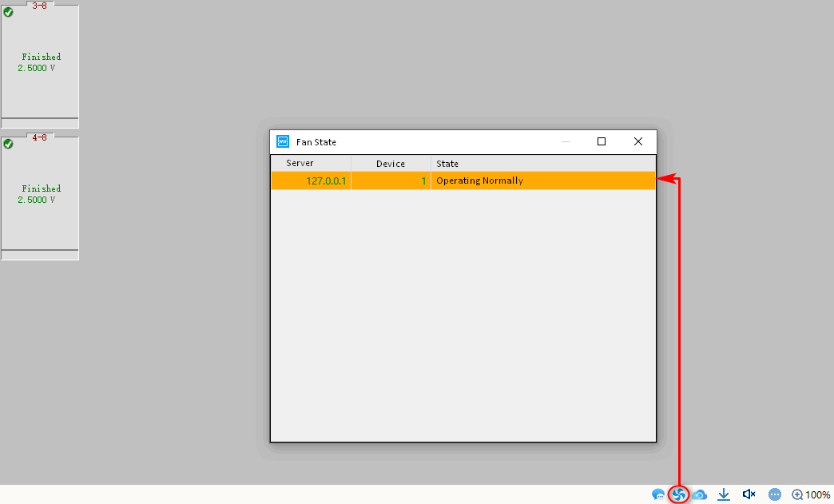Screen dimensions: 834x504
Task: Click the fan state icon in status bar
Action: click(679, 495)
